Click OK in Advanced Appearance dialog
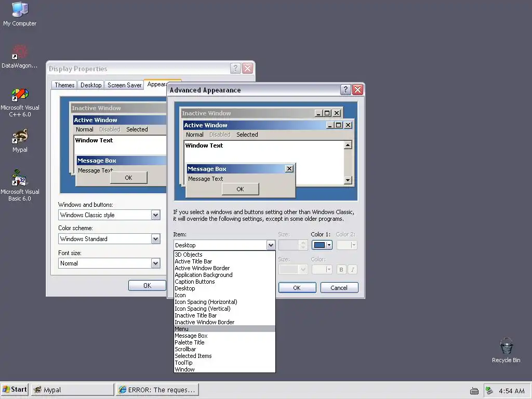Screen dimensions: 532x399 [x=297, y=288]
